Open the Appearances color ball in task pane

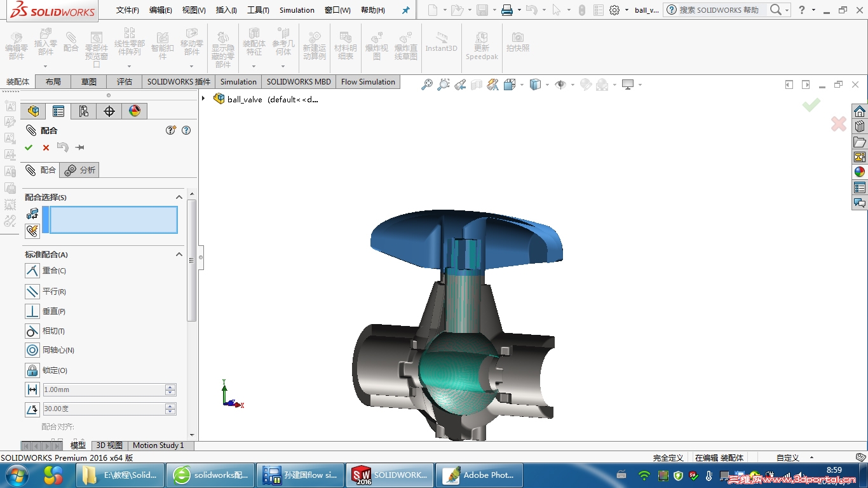click(860, 172)
